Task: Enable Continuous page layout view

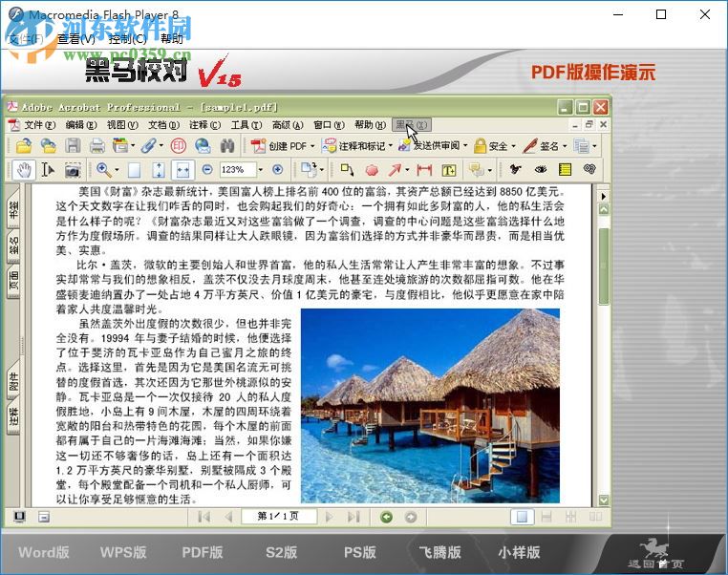Action: (546, 517)
